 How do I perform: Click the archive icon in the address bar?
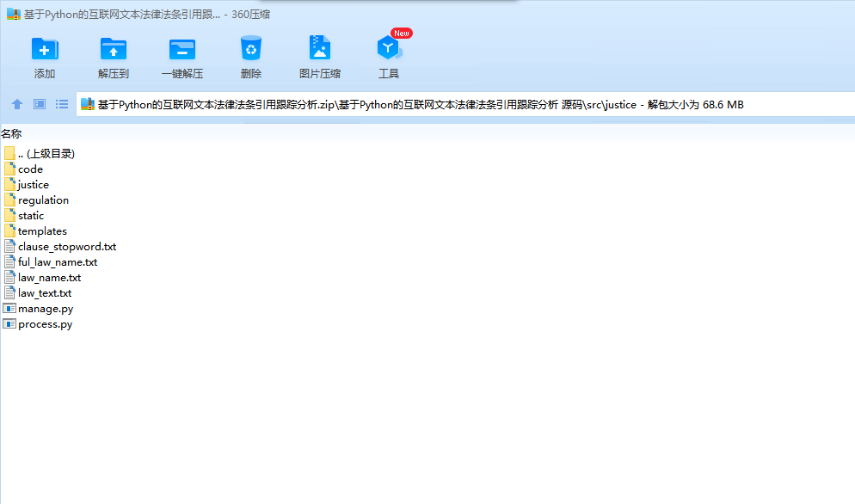click(x=88, y=104)
